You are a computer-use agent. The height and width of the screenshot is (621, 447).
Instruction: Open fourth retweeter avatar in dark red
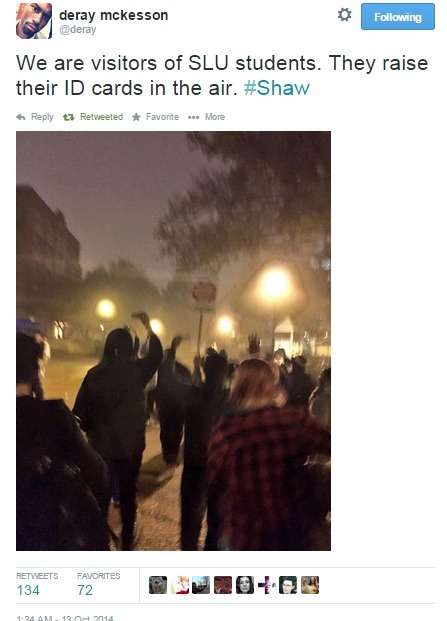(x=223, y=585)
